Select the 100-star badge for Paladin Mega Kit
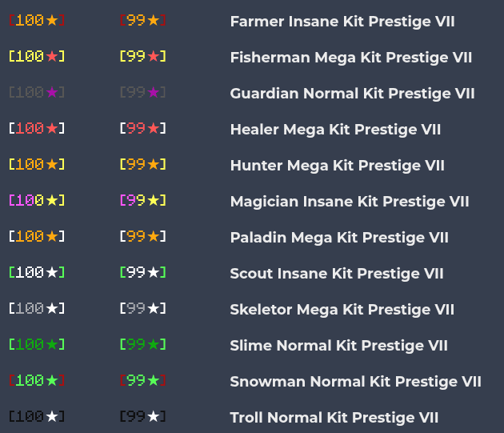The width and height of the screenshot is (504, 433). [37, 237]
